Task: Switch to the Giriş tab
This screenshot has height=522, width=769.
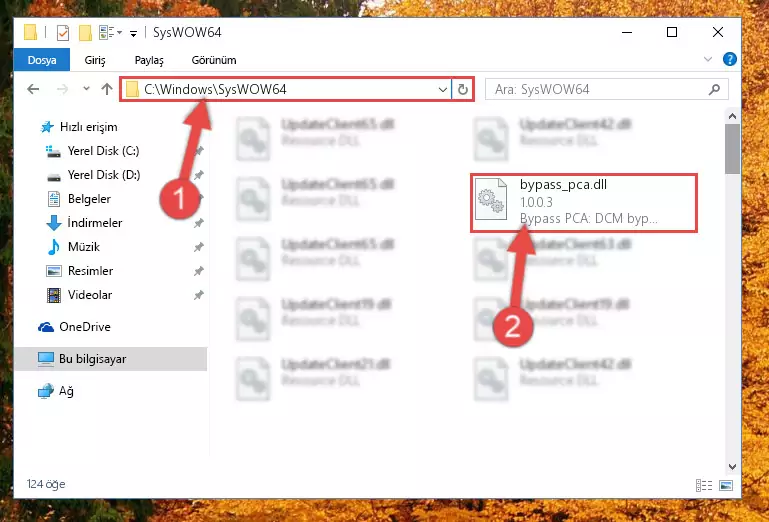Action: (x=95, y=60)
